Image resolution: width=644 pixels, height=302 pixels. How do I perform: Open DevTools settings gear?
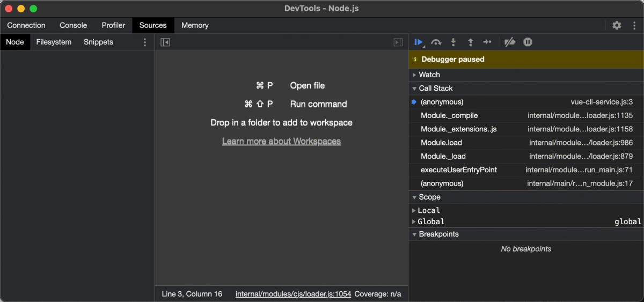(617, 25)
